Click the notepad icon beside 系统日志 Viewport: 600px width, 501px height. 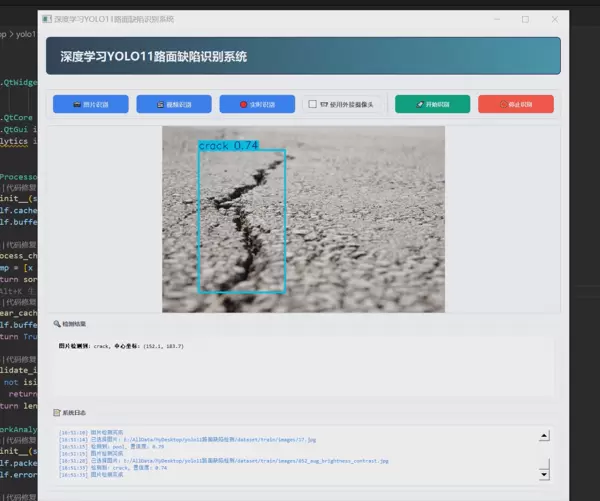[57, 411]
